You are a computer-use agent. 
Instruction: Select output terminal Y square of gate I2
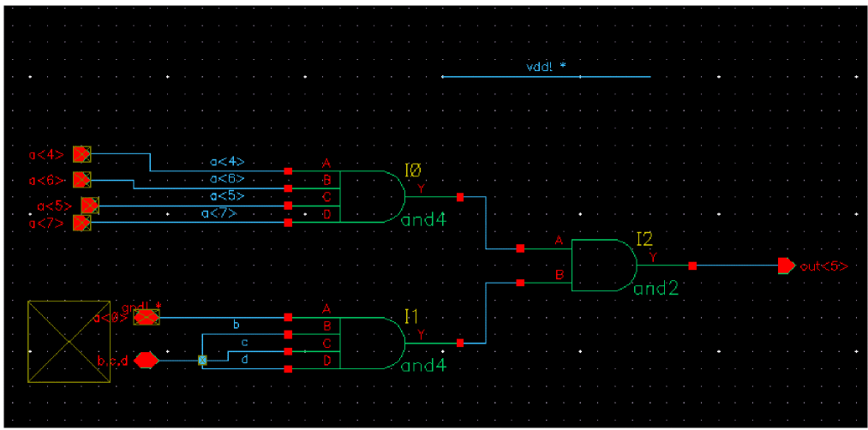click(x=692, y=266)
